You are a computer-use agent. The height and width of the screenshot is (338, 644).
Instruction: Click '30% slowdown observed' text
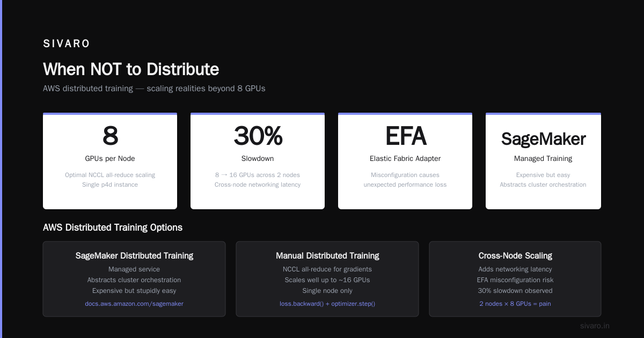pyautogui.click(x=515, y=291)
